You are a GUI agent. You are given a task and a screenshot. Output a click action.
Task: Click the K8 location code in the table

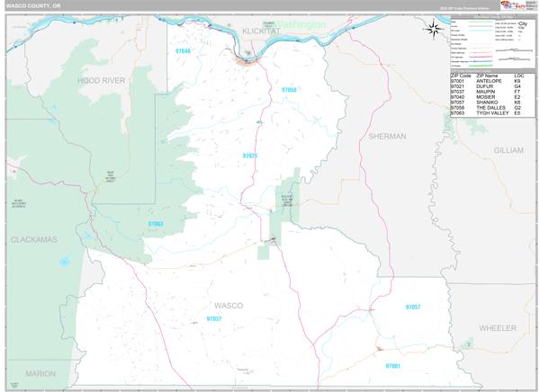coord(517,102)
